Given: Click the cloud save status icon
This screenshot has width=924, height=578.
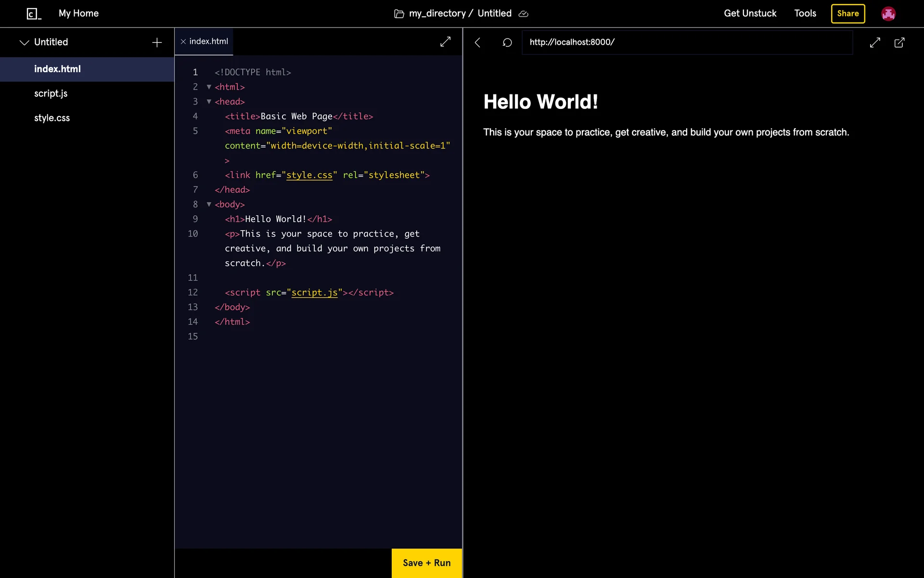Looking at the screenshot, I should (523, 14).
